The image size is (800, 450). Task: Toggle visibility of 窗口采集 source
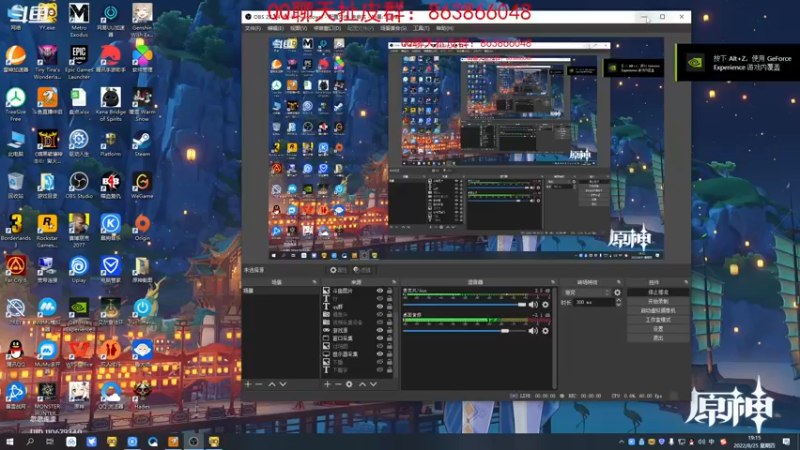pyautogui.click(x=380, y=338)
